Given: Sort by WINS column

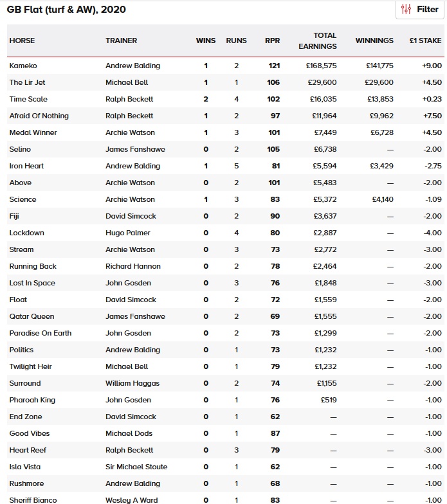Looking at the screenshot, I should coord(206,40).
